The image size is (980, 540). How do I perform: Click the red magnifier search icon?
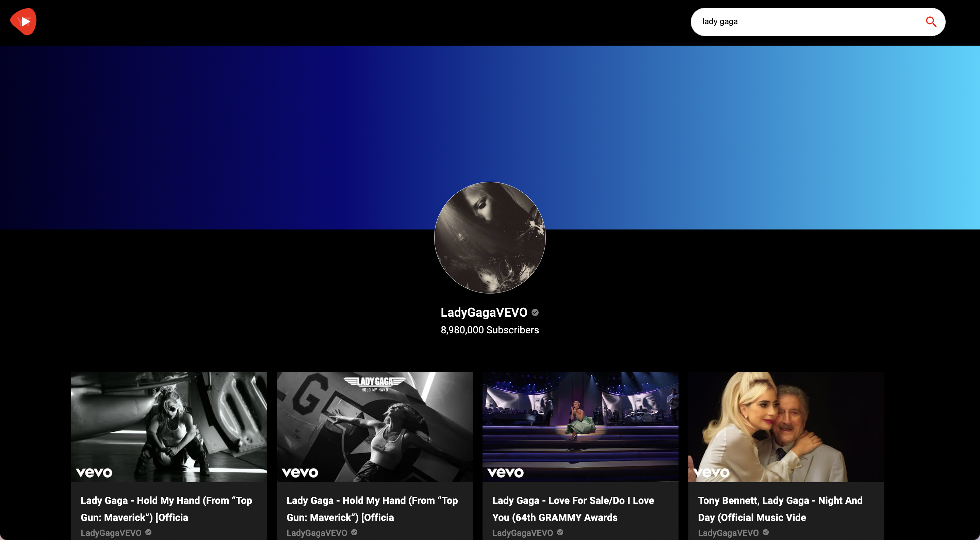931,22
